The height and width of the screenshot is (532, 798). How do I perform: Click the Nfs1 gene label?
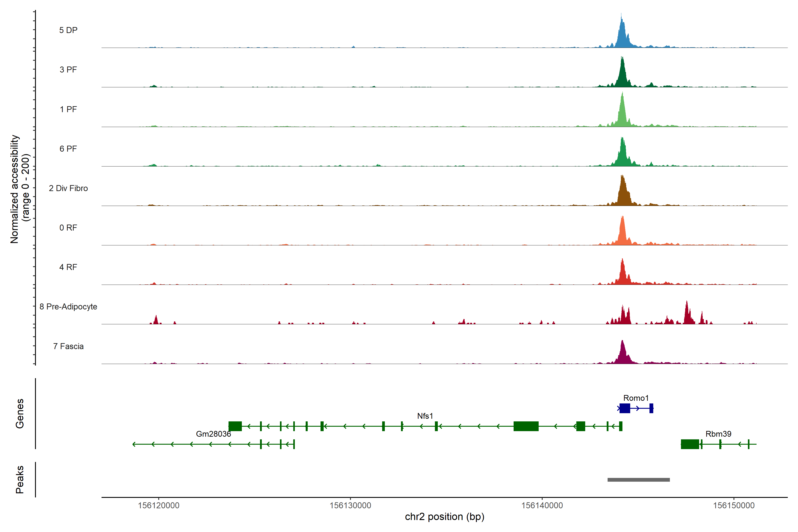coord(425,416)
